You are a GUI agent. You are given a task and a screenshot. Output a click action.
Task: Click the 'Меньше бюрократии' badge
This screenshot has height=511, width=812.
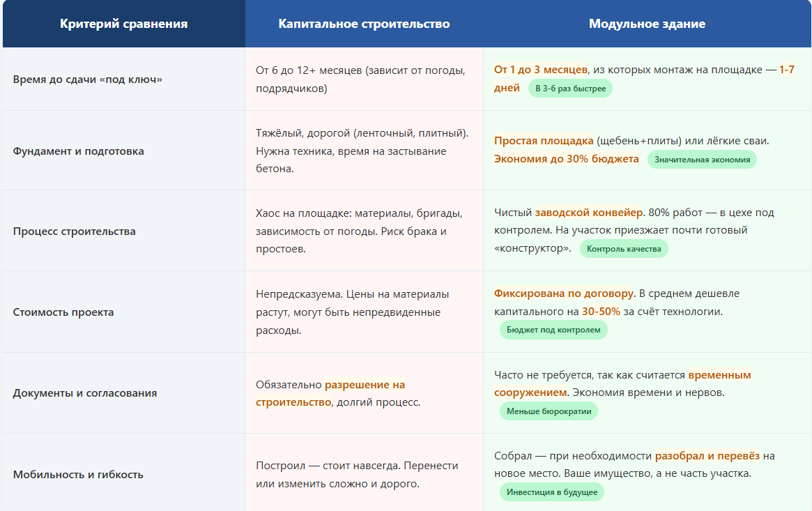549,411
